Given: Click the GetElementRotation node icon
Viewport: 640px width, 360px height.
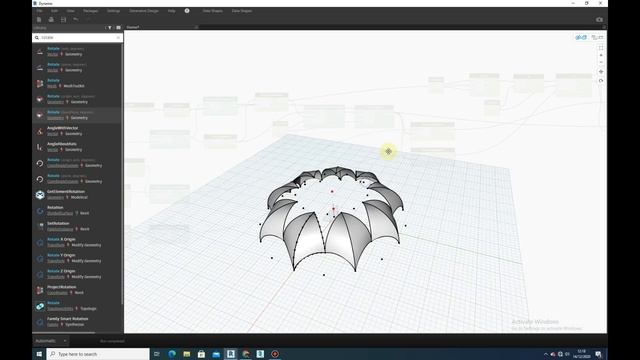Looking at the screenshot, I should (40, 195).
